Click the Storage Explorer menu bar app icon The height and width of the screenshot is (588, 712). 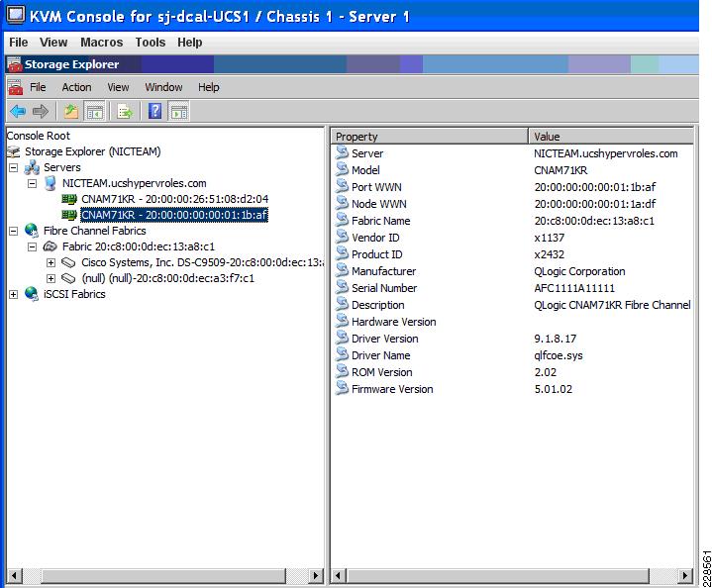[15, 87]
